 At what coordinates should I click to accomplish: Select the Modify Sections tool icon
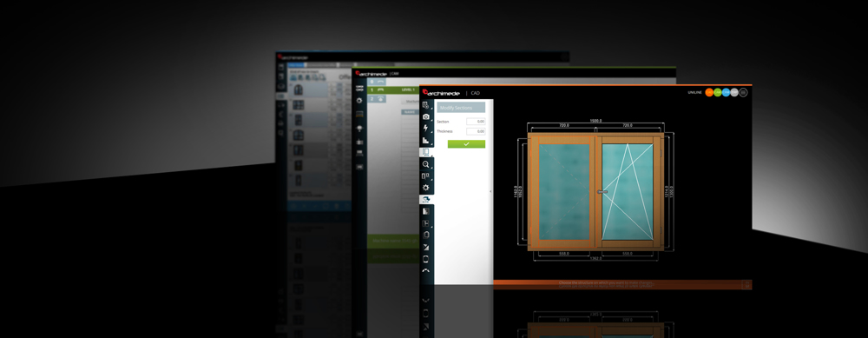425,152
